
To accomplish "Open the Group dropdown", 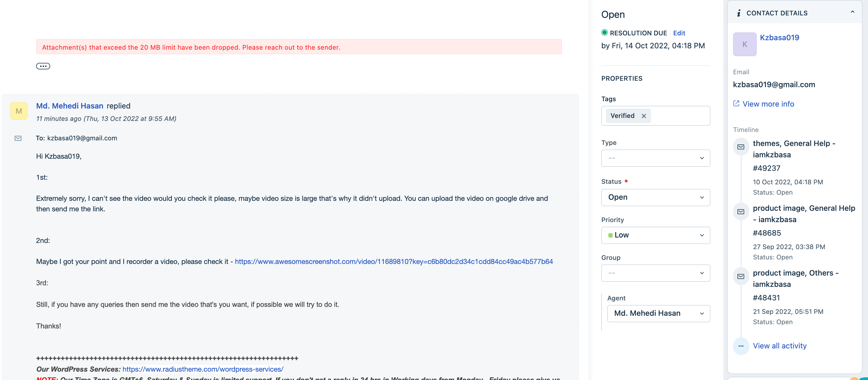I will coord(655,273).
